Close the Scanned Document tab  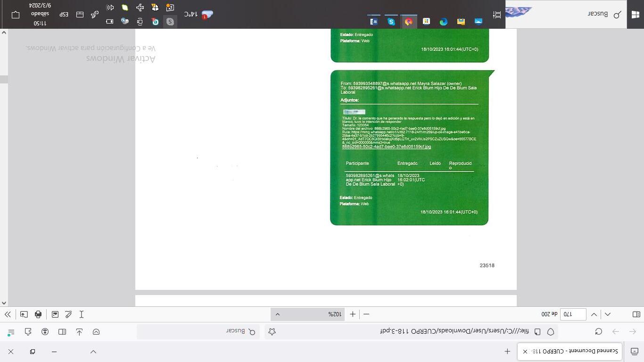pos(525,352)
